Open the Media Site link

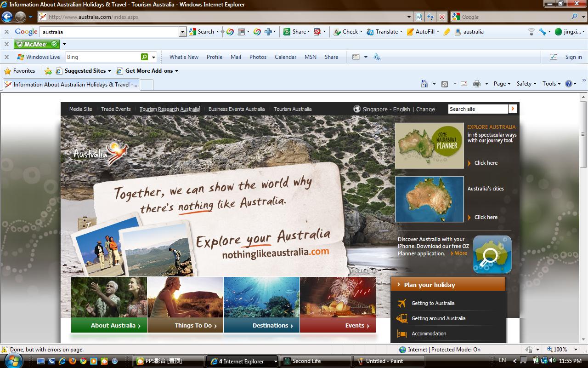(x=80, y=109)
